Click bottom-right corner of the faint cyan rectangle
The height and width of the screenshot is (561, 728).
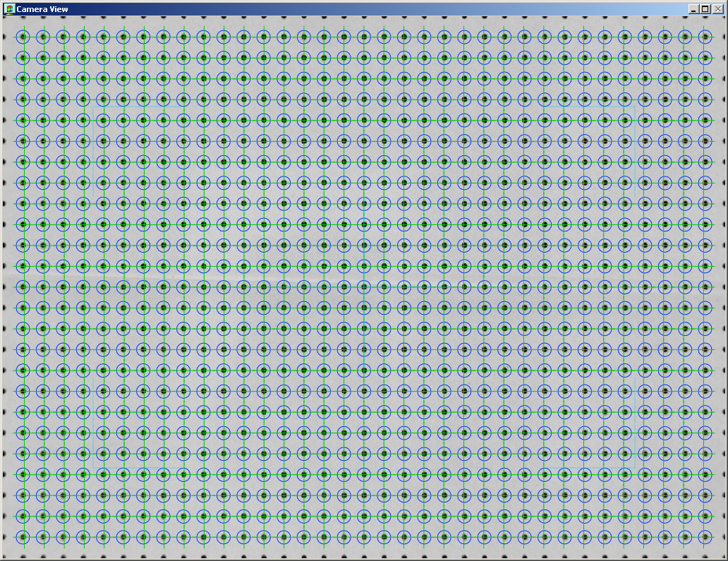[635, 469]
